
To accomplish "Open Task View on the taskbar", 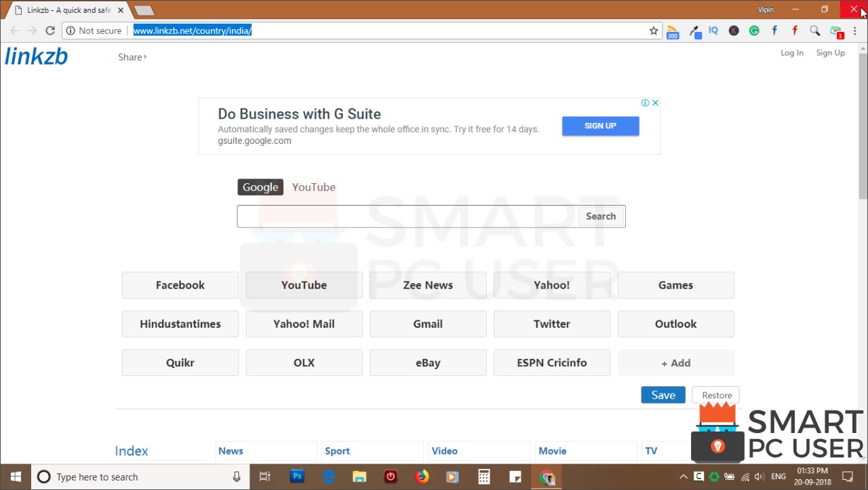I will (265, 476).
